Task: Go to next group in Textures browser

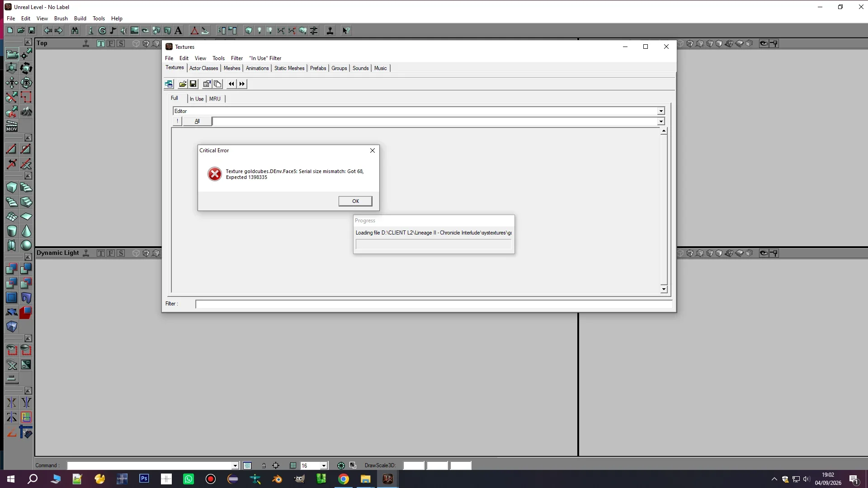Action: [x=242, y=84]
